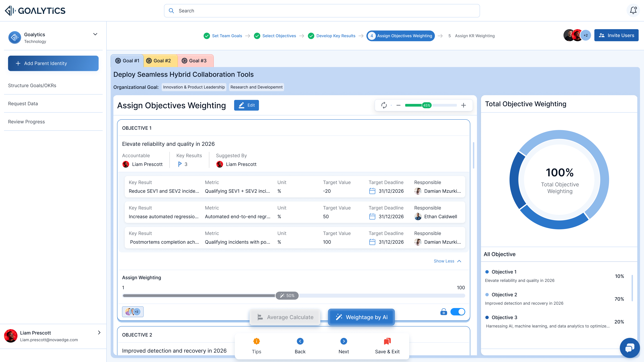Viewport: 644px width, 362px height.
Task: Expand the Liam Prescott profile chevron
Action: click(x=99, y=333)
